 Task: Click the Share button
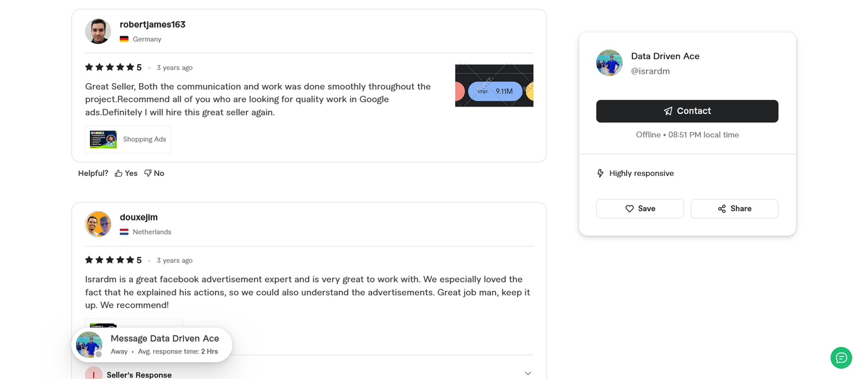tap(734, 209)
